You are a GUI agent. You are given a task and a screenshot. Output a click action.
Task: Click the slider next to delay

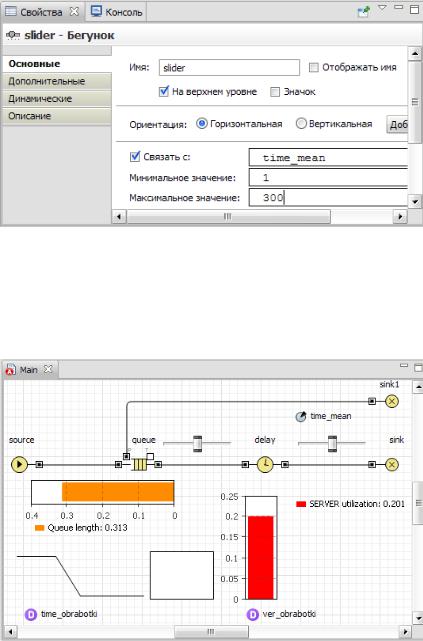(x=332, y=443)
